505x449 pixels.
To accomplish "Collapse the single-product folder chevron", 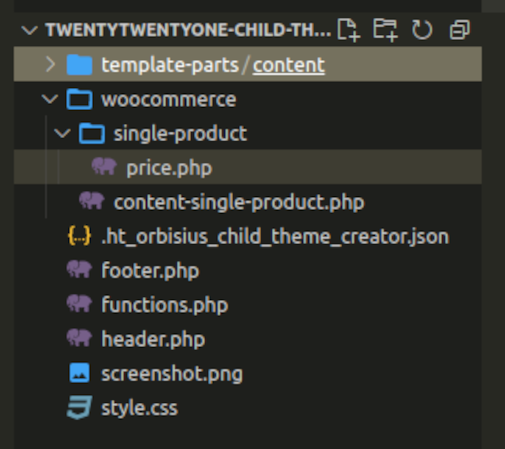I will [62, 133].
